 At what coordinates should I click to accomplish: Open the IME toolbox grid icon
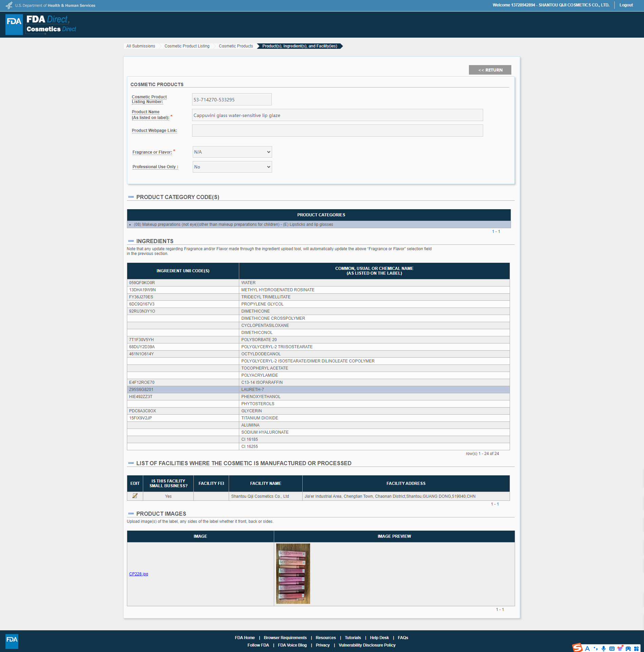click(x=636, y=648)
